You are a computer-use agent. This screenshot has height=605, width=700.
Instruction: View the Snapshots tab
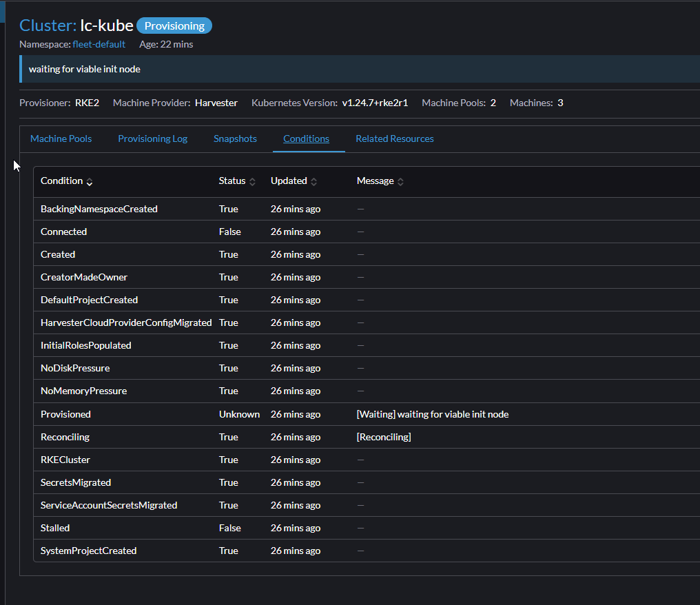point(235,139)
